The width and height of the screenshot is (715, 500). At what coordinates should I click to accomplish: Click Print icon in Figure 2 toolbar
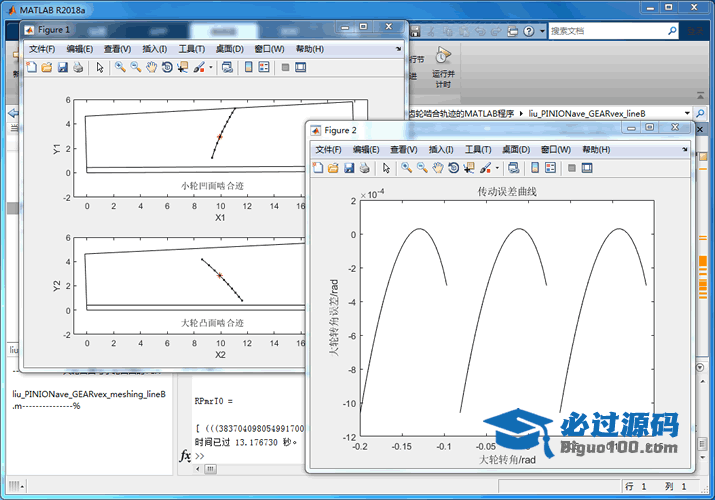[364, 168]
